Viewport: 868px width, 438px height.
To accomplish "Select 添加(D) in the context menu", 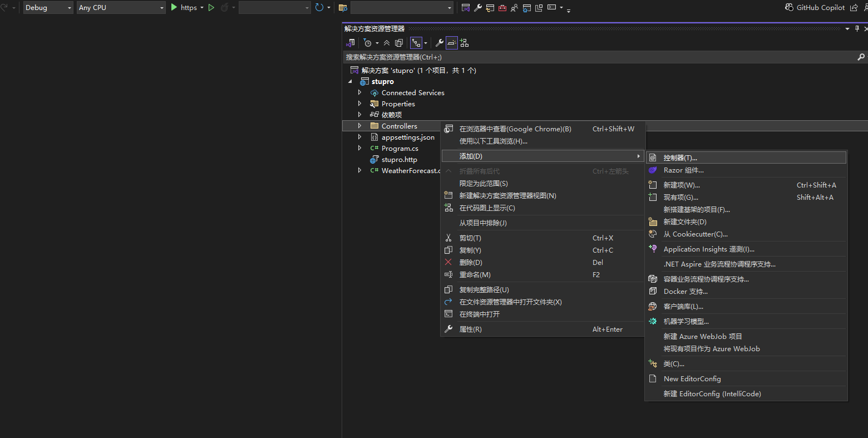I will (x=542, y=156).
